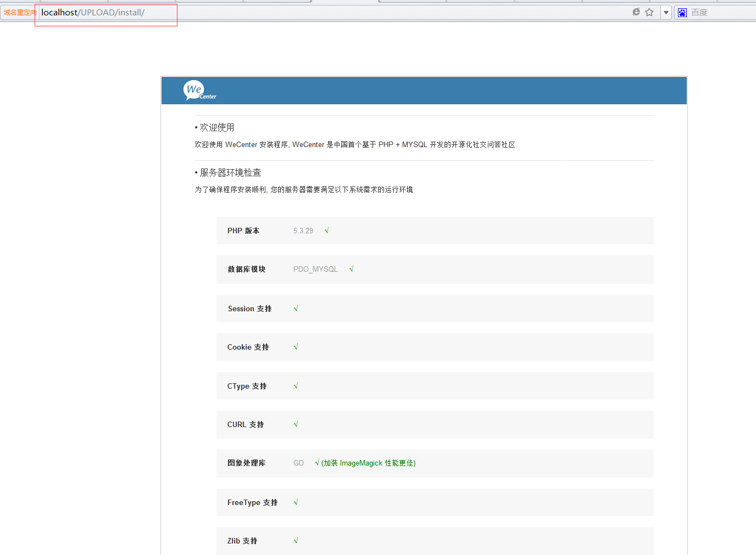The width and height of the screenshot is (756, 555).
Task: Click the Cookie 支持 row label
Action: pos(248,347)
